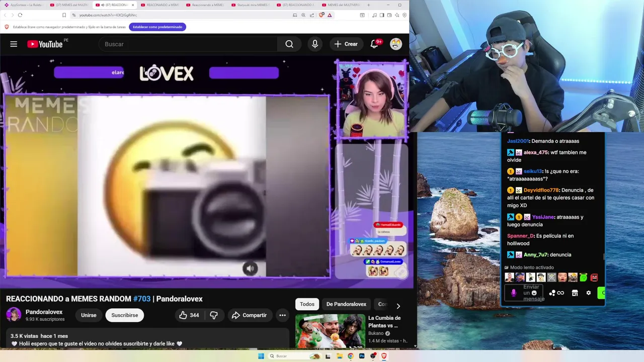Open the Windows Start button

(x=261, y=356)
